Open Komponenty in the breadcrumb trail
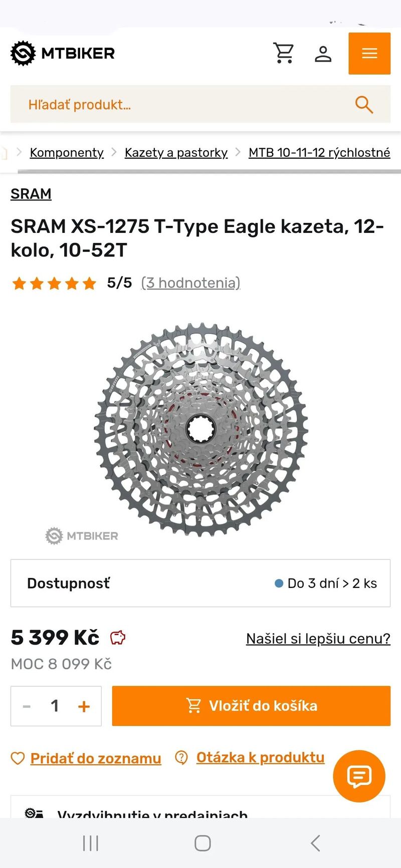Viewport: 401px width, 868px height. click(x=66, y=152)
